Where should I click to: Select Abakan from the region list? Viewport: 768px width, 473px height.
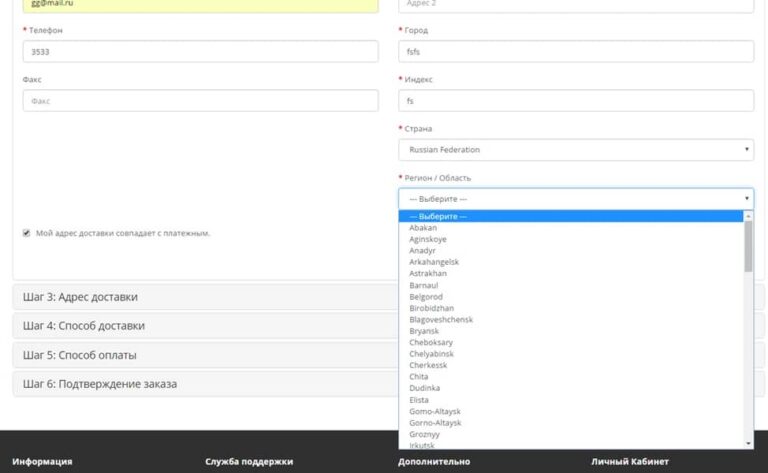click(423, 228)
